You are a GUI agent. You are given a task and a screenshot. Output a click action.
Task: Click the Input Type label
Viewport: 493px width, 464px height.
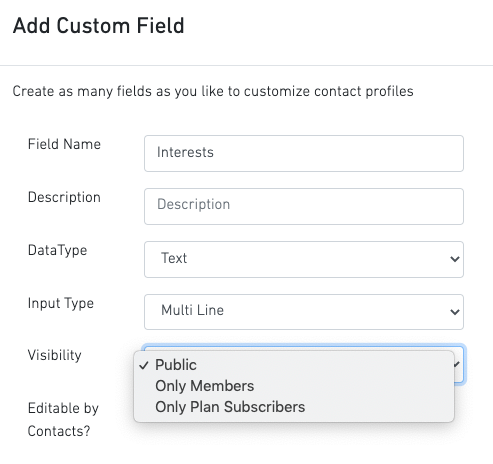[61, 303]
